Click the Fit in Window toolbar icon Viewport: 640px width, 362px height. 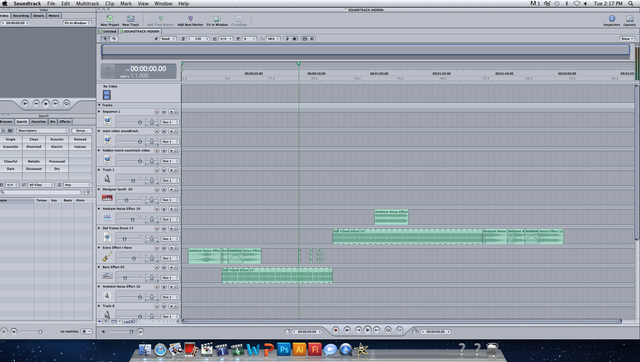coord(217,19)
